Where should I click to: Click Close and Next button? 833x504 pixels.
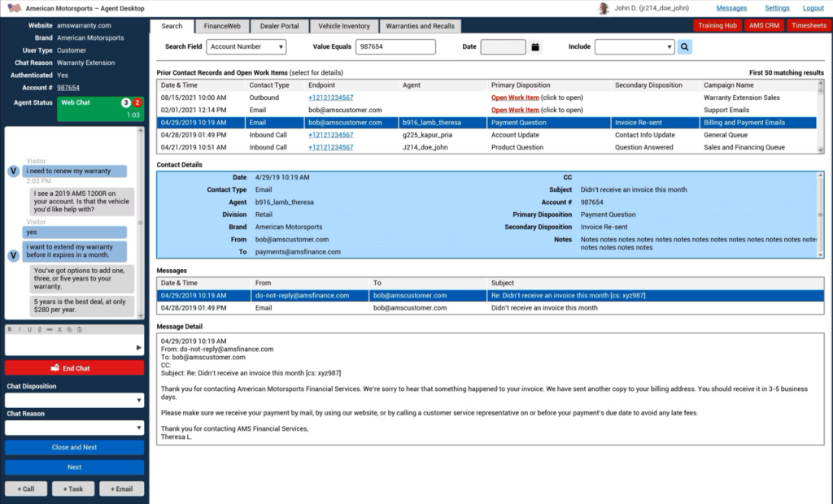[x=74, y=447]
